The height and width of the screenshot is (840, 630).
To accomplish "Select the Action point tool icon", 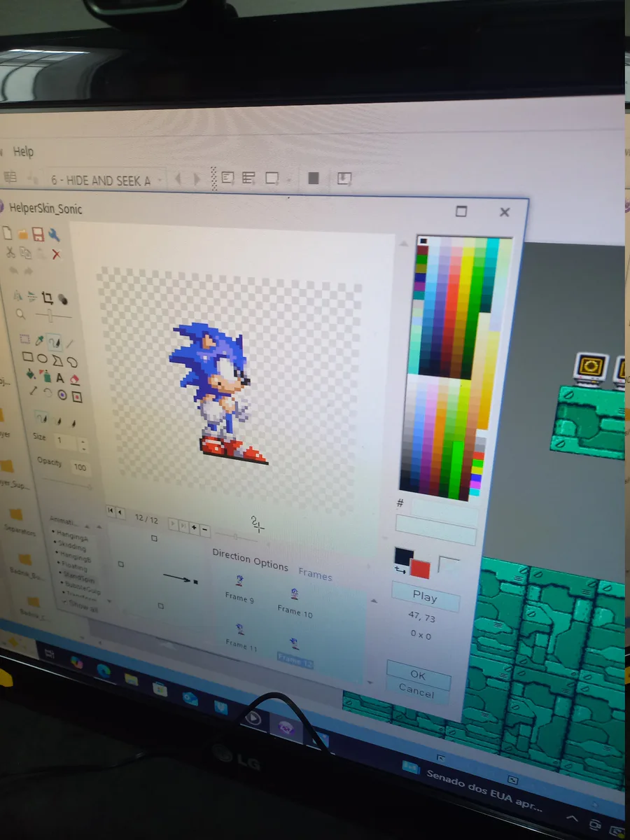I will pos(77,398).
